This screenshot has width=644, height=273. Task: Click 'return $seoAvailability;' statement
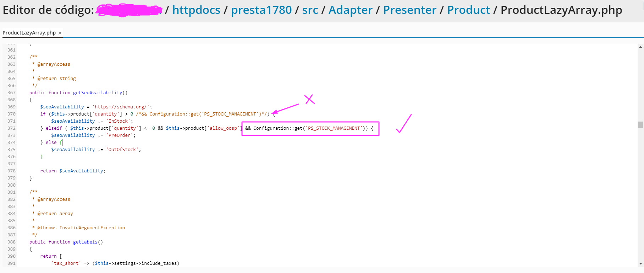(73, 171)
